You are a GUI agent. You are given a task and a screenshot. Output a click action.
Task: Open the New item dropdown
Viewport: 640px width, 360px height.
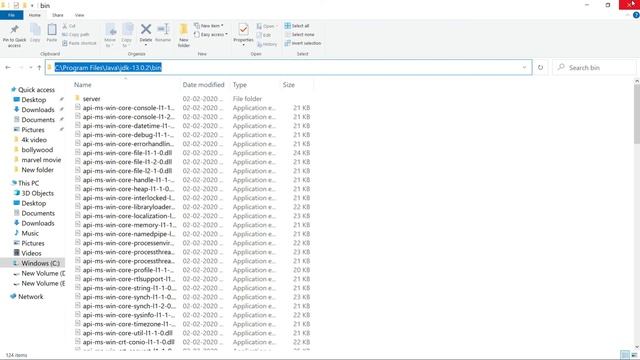click(209, 26)
